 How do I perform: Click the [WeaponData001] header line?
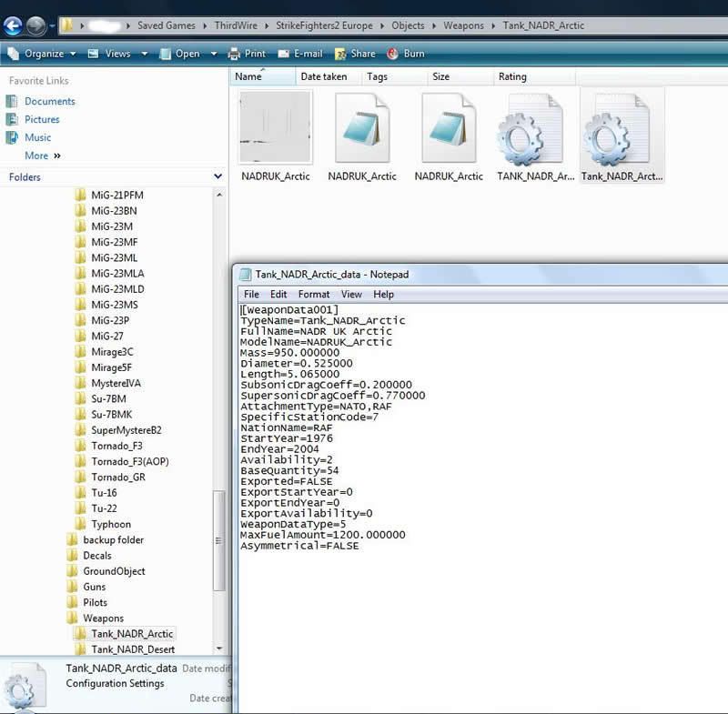(x=289, y=310)
